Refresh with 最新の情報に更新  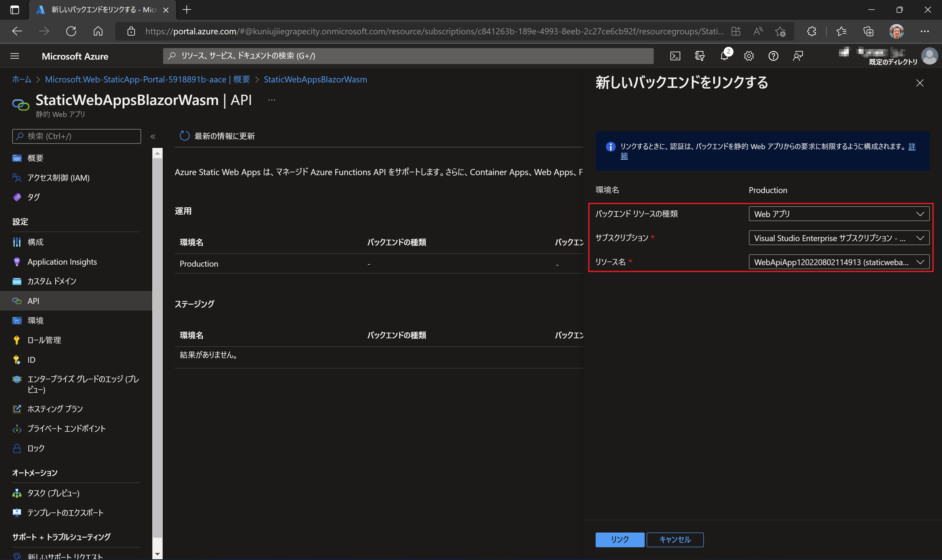(x=217, y=136)
